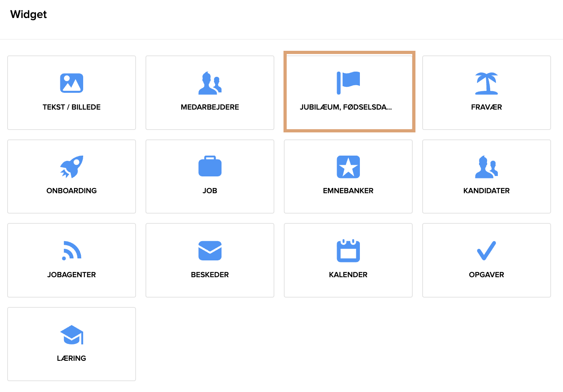
Task: Select the people icon above Medarbejdere
Action: pyautogui.click(x=210, y=83)
